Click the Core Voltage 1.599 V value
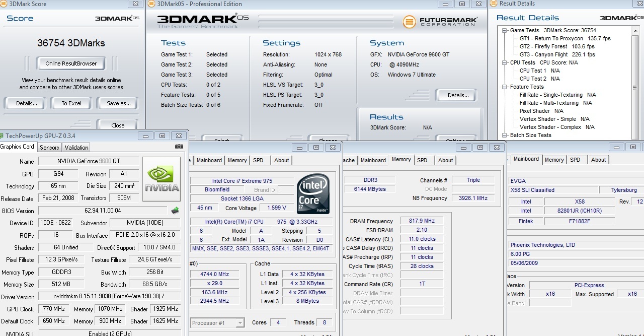The image size is (644, 336). click(x=277, y=208)
